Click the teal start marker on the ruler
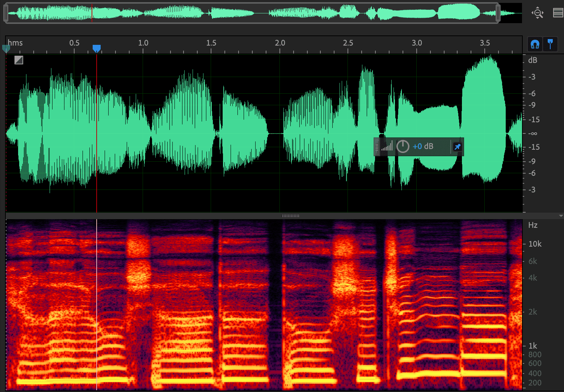The image size is (564, 392). click(6, 48)
